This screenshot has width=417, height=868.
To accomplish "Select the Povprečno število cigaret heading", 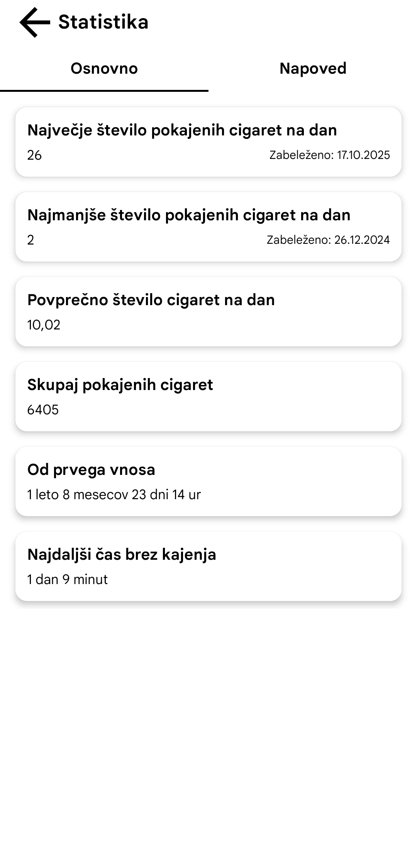I will [x=151, y=300].
